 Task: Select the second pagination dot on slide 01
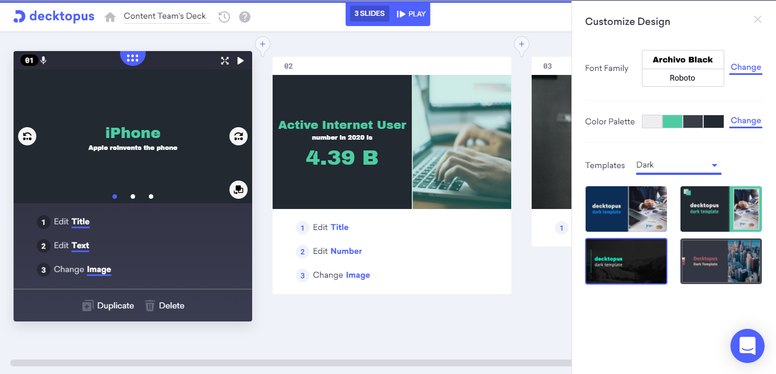[x=133, y=196]
